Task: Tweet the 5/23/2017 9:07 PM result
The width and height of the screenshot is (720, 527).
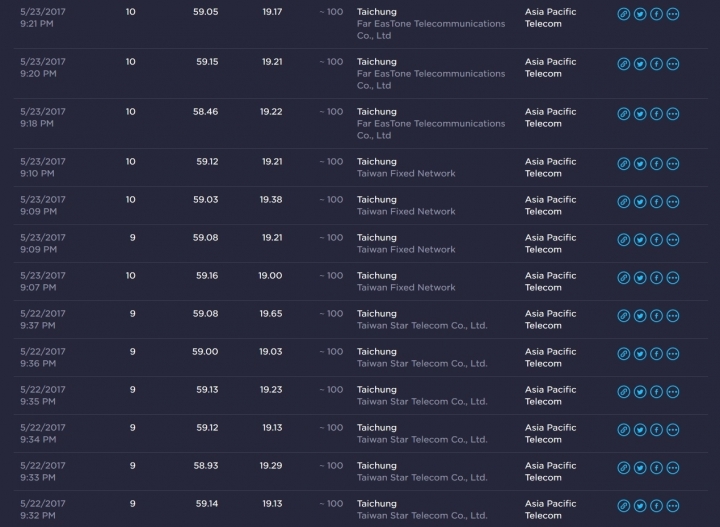Action: click(640, 278)
